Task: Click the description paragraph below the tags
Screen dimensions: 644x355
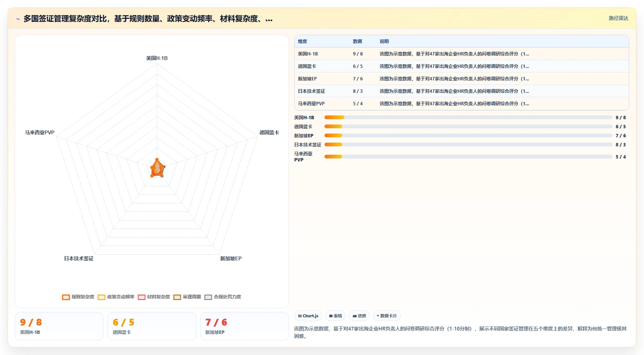Action: [x=461, y=332]
